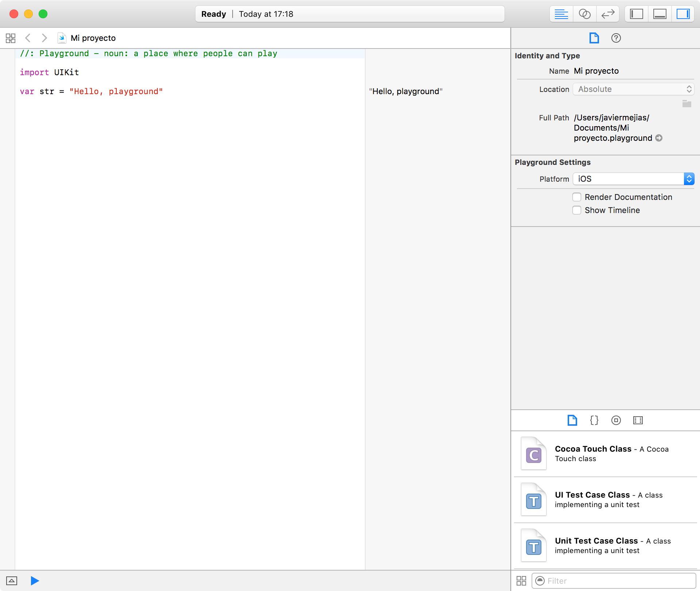Run the playground with the play button

[35, 580]
